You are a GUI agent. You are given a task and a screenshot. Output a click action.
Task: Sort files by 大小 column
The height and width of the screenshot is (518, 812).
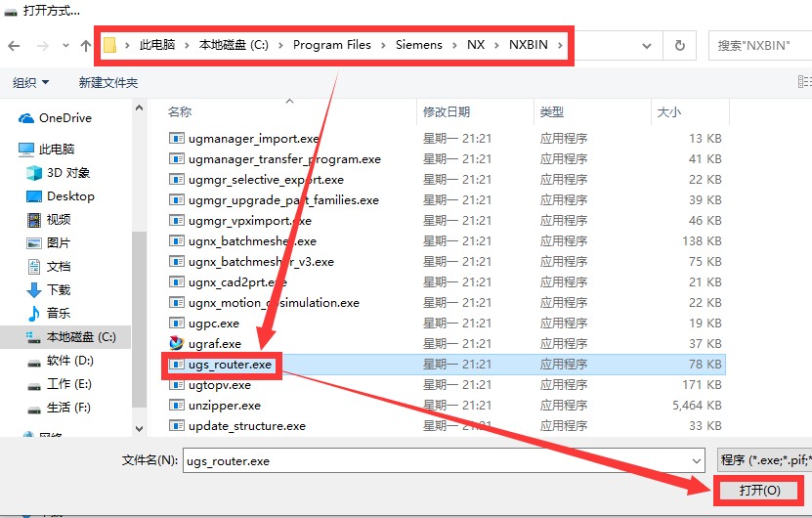tap(669, 111)
